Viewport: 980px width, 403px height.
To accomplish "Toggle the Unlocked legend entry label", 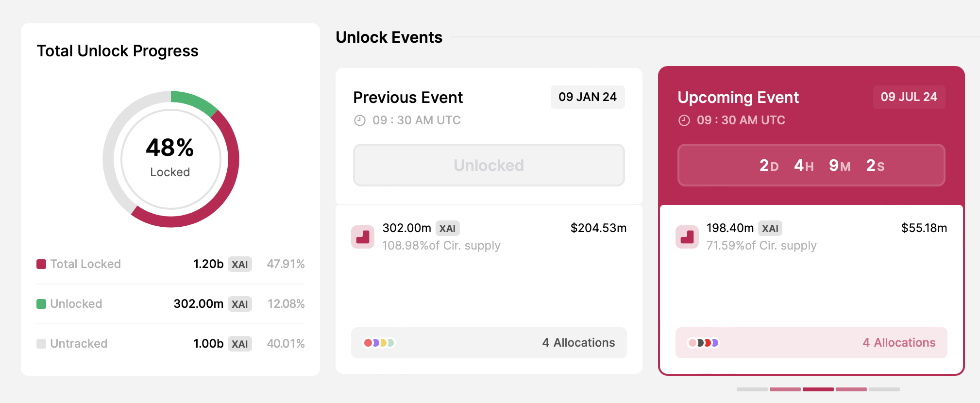I will (76, 304).
